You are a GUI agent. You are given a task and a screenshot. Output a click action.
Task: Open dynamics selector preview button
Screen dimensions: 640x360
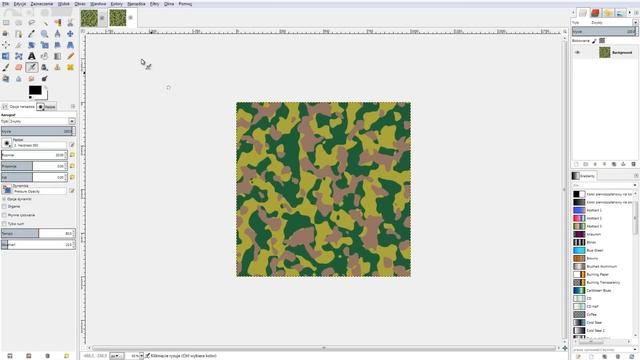tap(7, 189)
